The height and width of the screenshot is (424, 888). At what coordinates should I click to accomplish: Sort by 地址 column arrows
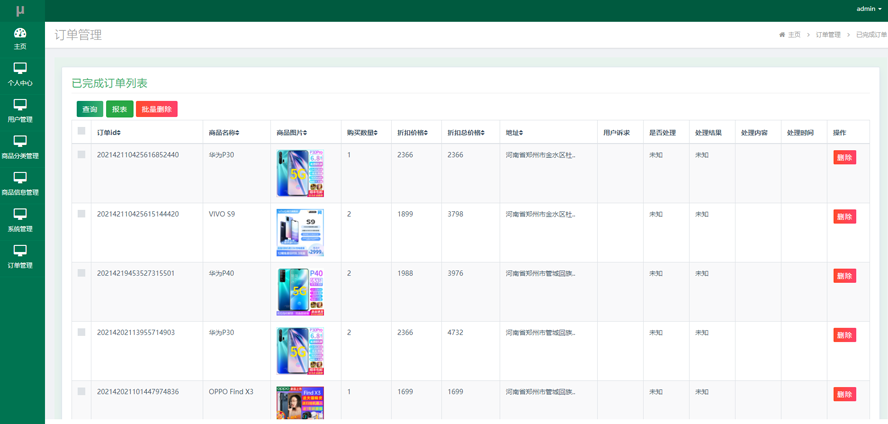[x=520, y=133]
